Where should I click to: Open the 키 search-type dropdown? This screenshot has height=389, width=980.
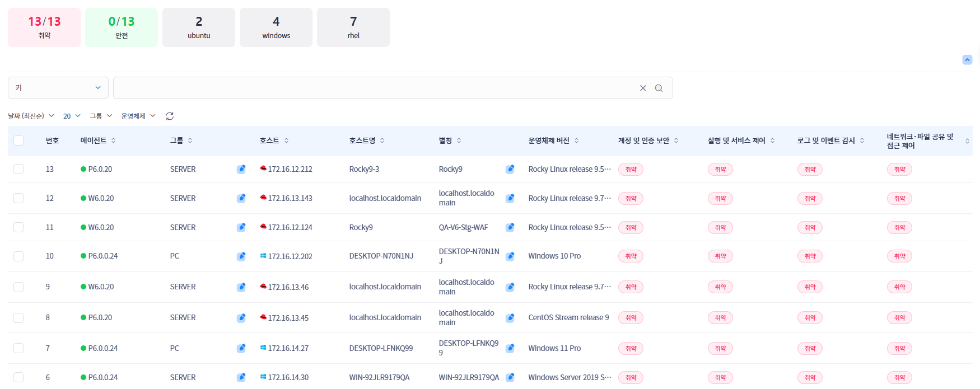click(58, 88)
